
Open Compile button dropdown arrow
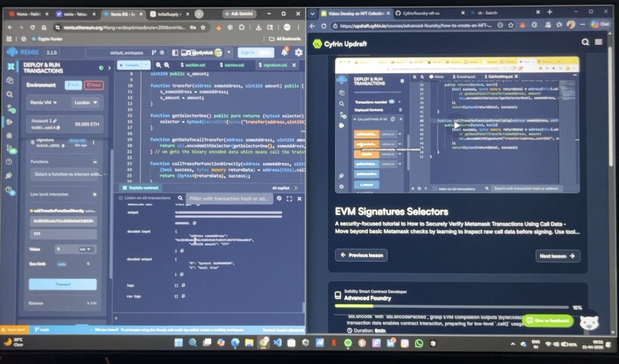(x=146, y=65)
